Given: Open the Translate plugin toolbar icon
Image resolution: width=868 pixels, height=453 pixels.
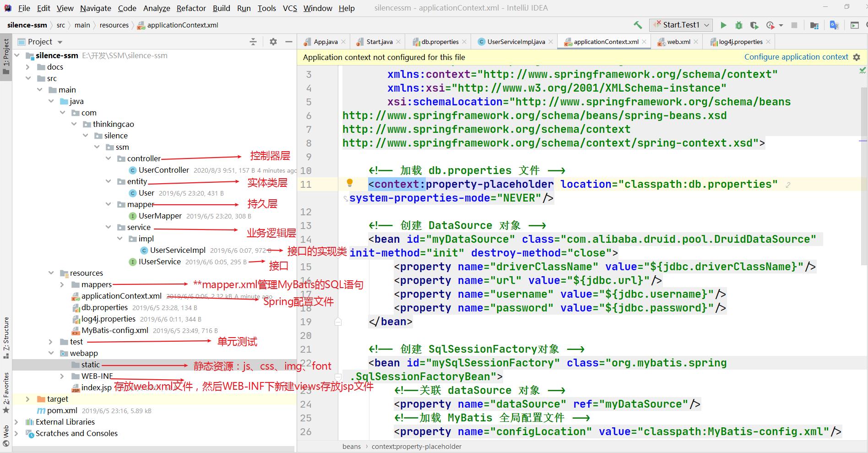Looking at the screenshot, I should [x=834, y=25].
